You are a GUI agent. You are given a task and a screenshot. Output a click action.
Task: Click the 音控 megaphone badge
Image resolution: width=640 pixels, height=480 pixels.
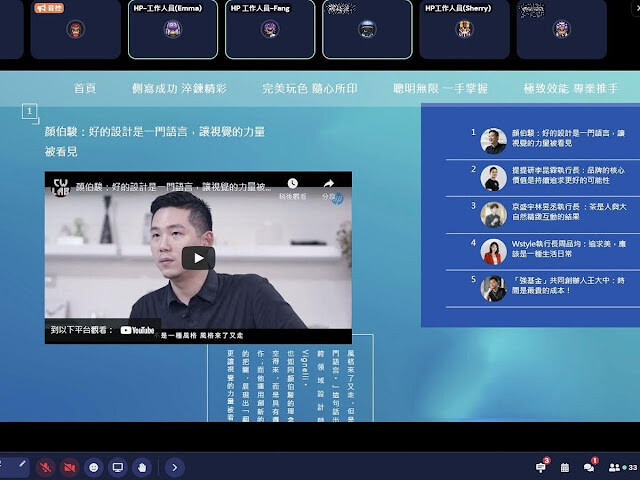point(49,8)
